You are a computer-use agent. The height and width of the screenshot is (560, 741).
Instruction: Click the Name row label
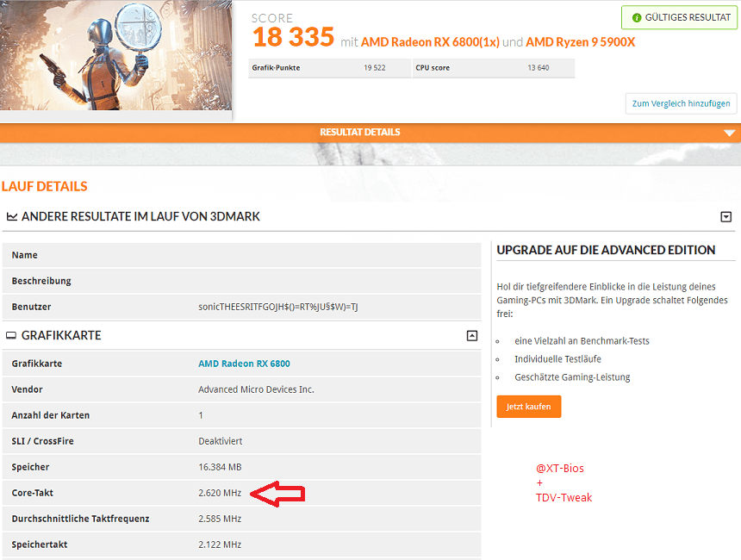(25, 255)
